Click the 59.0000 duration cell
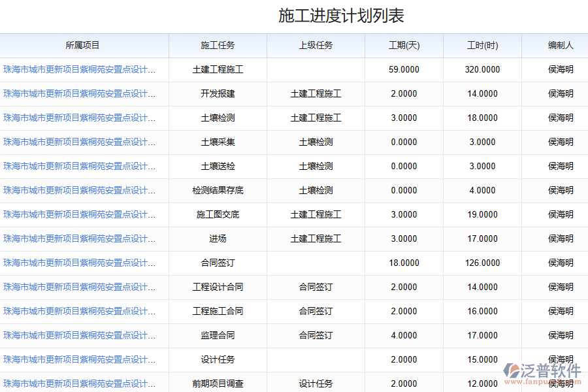Viewport: 588px width, 392px height. click(x=404, y=70)
